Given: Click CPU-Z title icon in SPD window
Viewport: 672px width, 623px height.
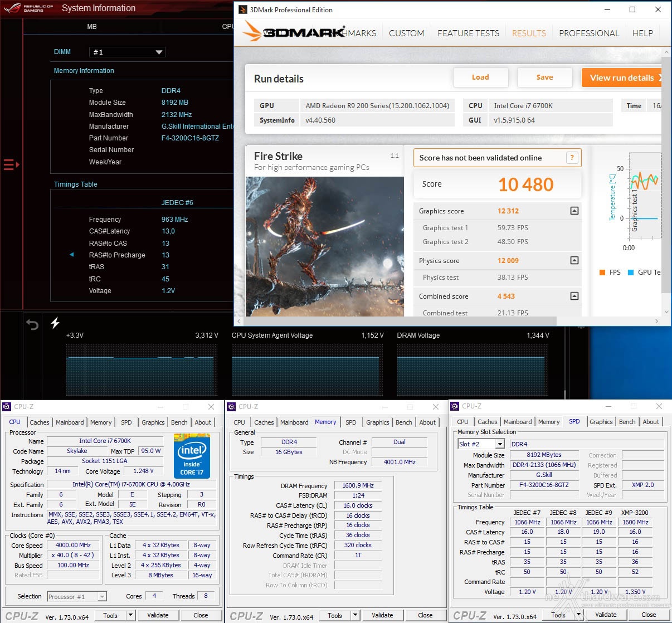Looking at the screenshot, I should (455, 406).
